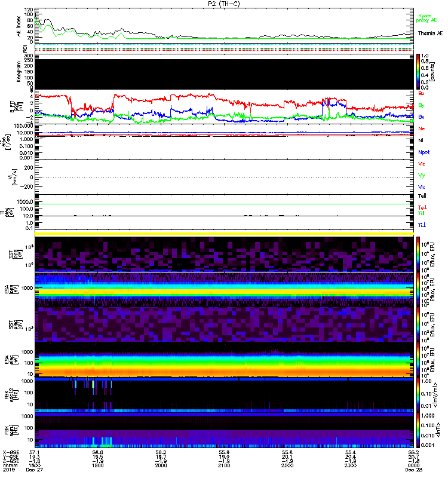Click the 2000 time tick label

(161, 465)
